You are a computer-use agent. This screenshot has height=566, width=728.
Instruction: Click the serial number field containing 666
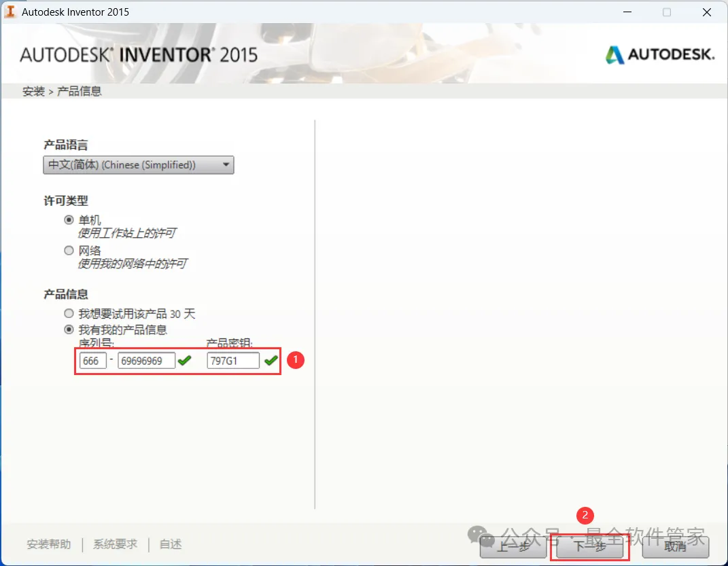pos(93,361)
